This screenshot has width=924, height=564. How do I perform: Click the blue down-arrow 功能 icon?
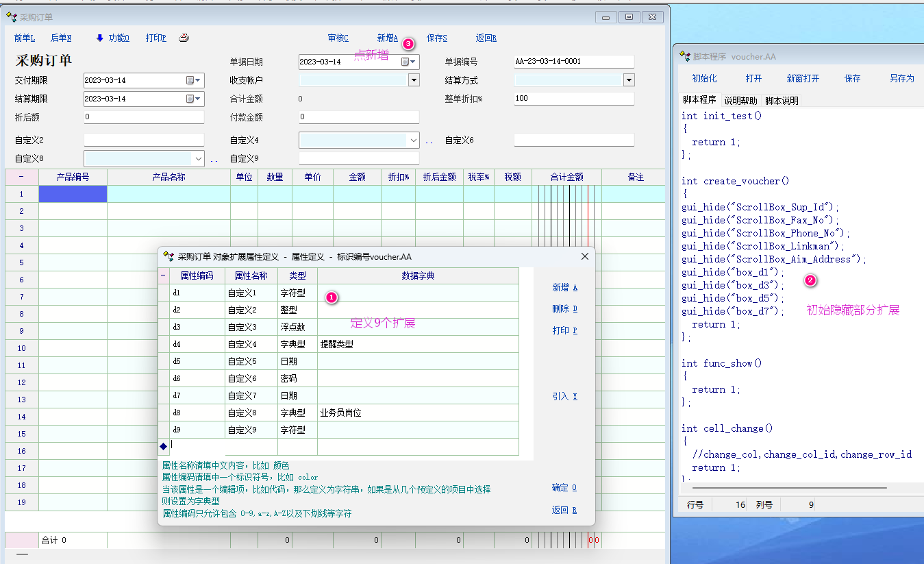(99, 38)
